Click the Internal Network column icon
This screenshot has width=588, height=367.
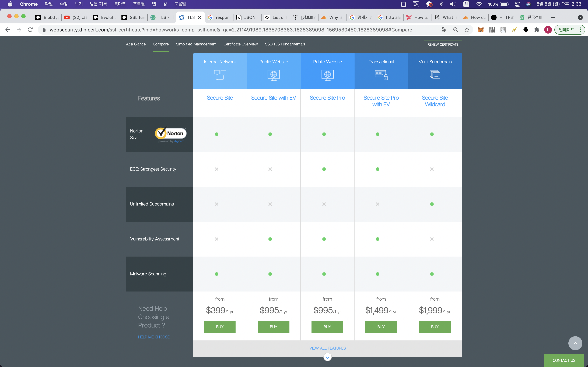[220, 75]
